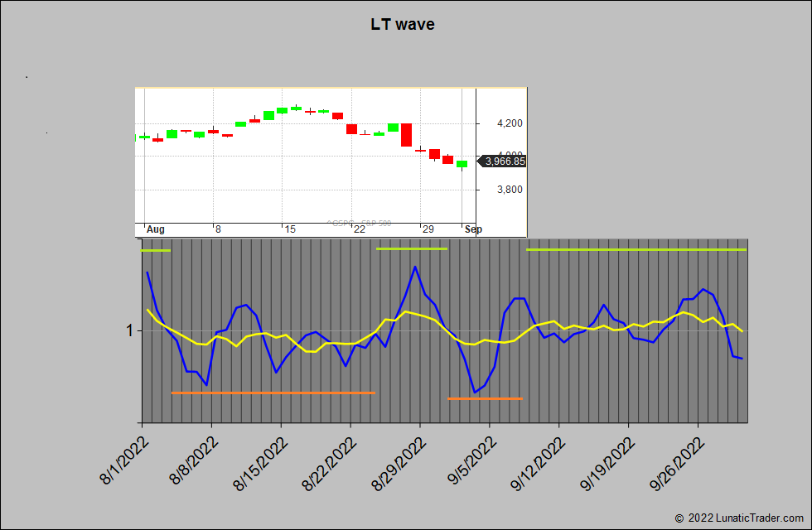Screen dimensions: 812x530
Task: Switch to the Sep axis label
Action: coord(472,229)
